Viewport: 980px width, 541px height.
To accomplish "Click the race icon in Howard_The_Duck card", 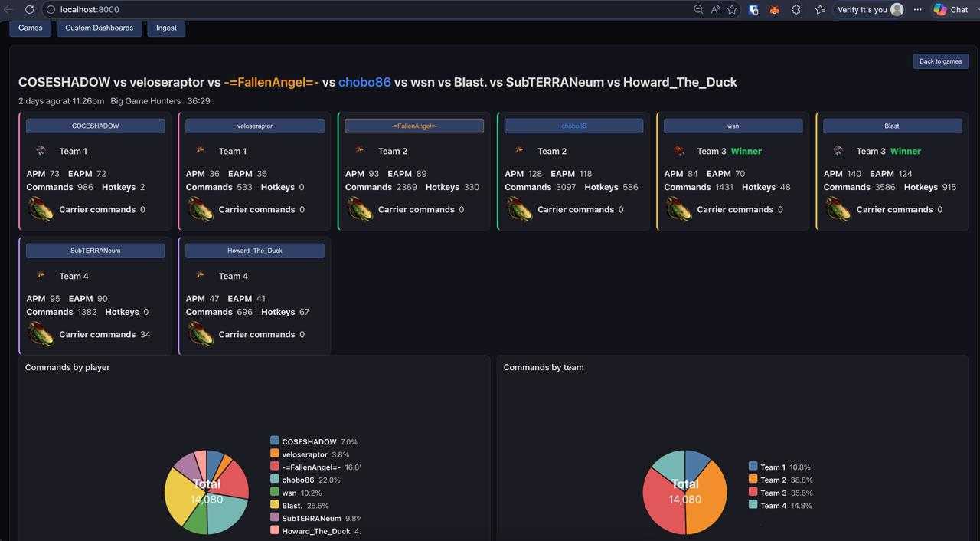I will [200, 276].
